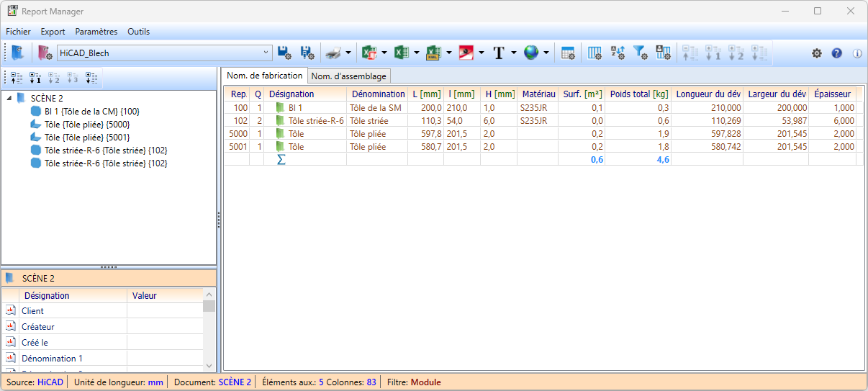Open the A-Z sort settings icon
Image resolution: width=868 pixels, height=391 pixels.
[618, 53]
